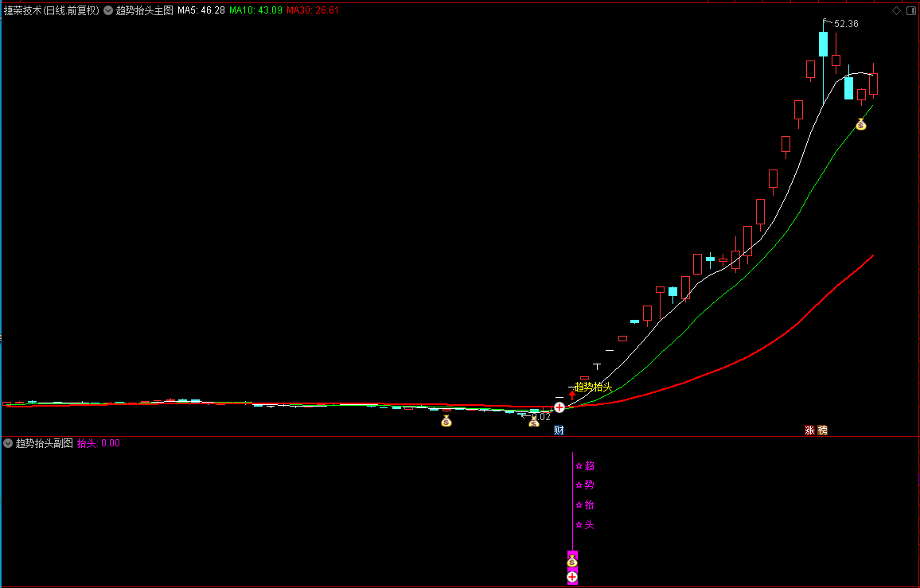Image resolution: width=920 pixels, height=588 pixels.
Task: Click the 财 marker at main chart bottom
Action: click(x=559, y=430)
